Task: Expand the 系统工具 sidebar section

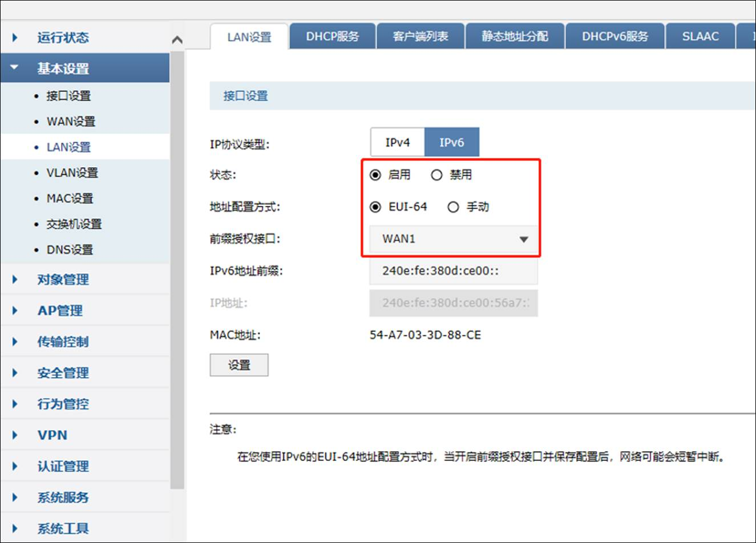Action: coord(62,528)
